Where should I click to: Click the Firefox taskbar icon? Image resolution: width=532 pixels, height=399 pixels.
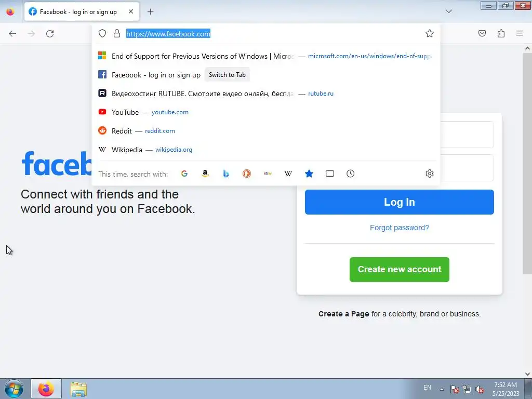[x=46, y=389]
